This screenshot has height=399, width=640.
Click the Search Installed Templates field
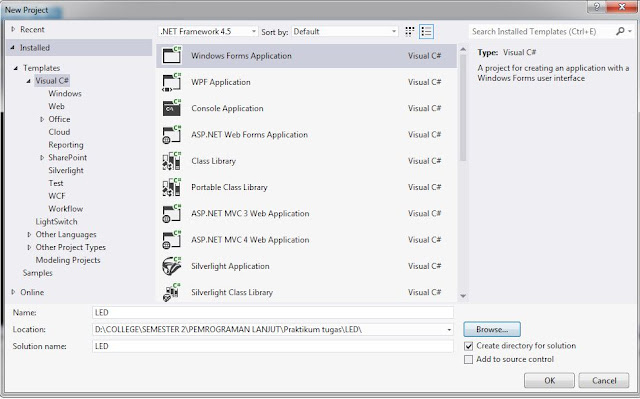pyautogui.click(x=542, y=31)
